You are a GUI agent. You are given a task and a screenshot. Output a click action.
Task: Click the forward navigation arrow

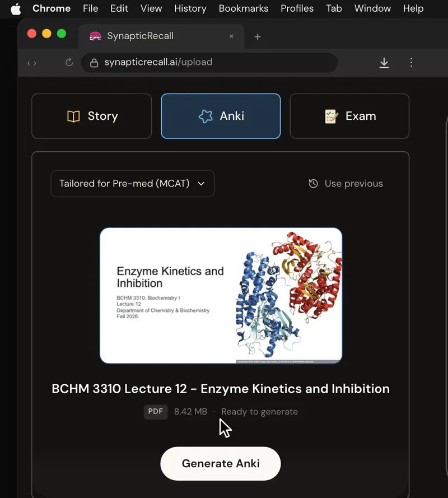(35, 63)
